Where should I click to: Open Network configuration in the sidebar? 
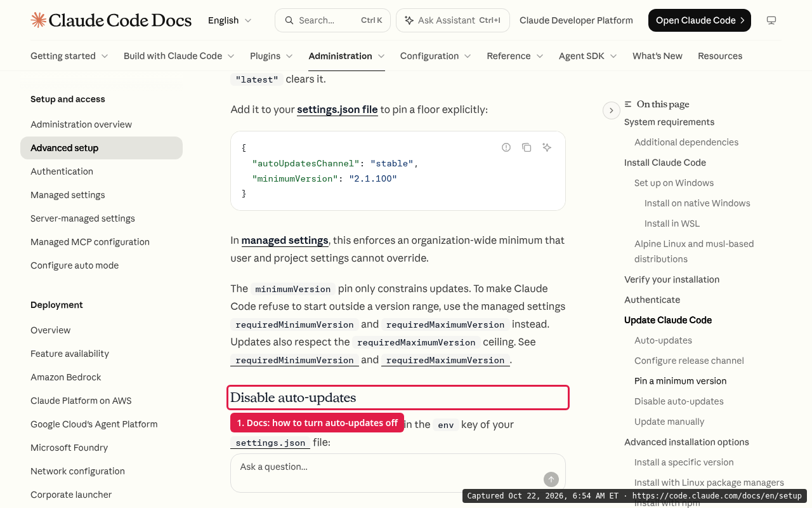(x=77, y=471)
